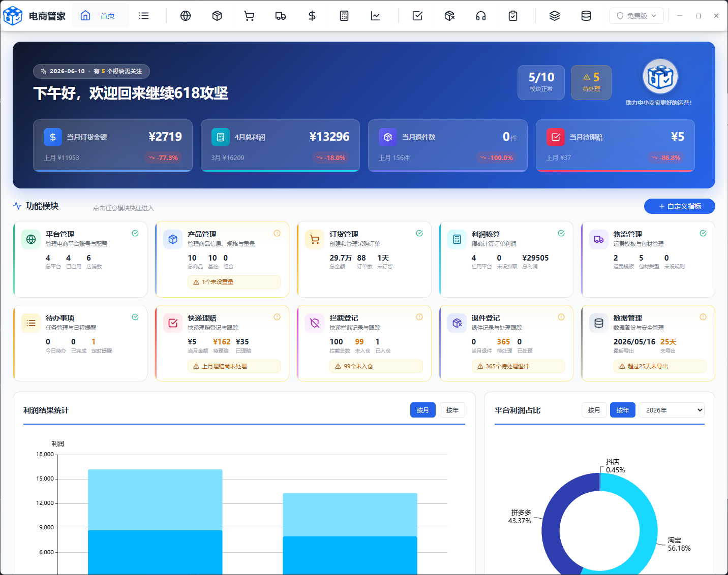Click the 2026-06-10 date notice pill

tap(92, 71)
